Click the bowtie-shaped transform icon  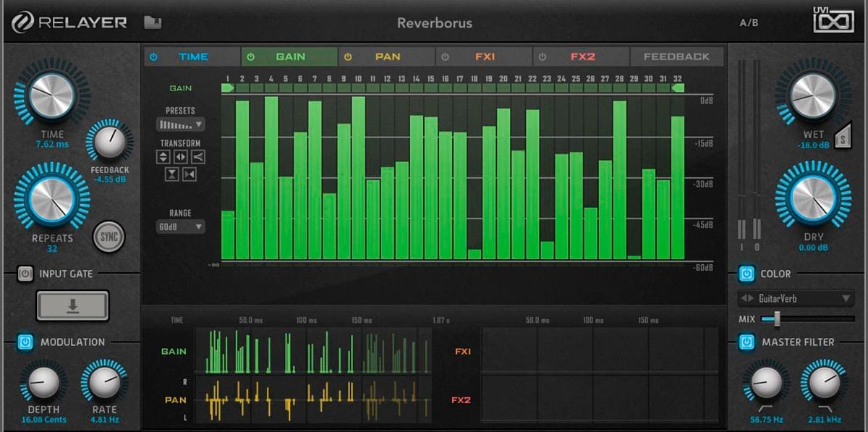pyautogui.click(x=190, y=174)
